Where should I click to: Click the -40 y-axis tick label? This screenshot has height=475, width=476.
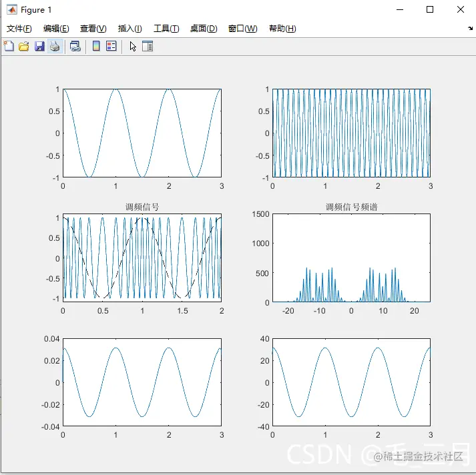click(263, 427)
